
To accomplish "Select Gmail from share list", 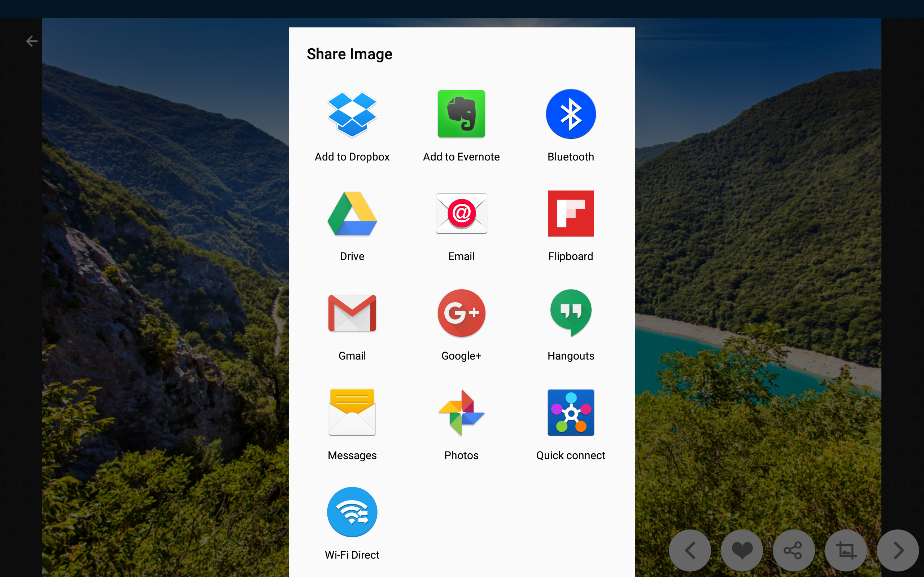I will tap(352, 324).
